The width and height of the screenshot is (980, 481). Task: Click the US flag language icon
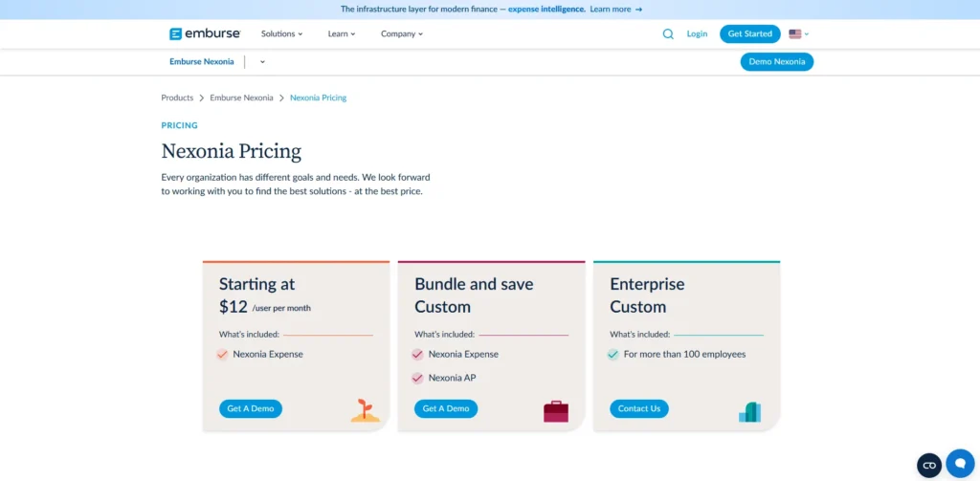pyautogui.click(x=795, y=34)
